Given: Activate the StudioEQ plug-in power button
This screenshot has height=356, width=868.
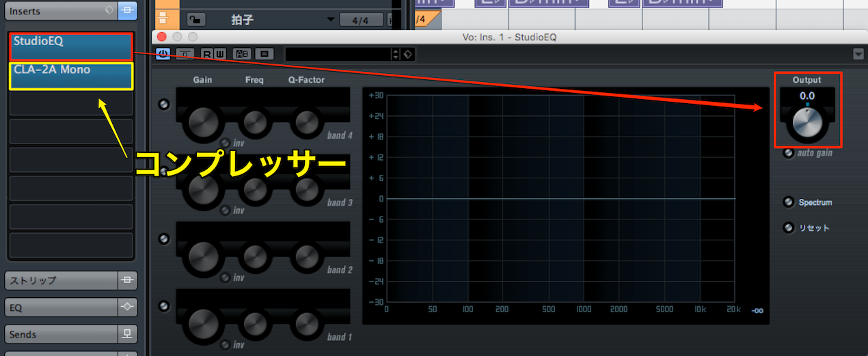Looking at the screenshot, I should tap(163, 53).
